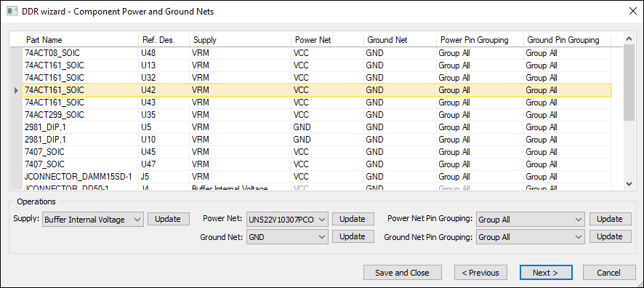The image size is (644, 288).
Task: Open the Power Net Pin Grouping dropdown
Action: [x=530, y=220]
